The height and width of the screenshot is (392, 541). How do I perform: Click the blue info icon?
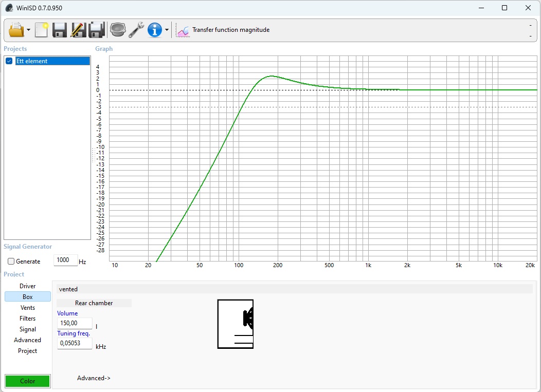(155, 30)
